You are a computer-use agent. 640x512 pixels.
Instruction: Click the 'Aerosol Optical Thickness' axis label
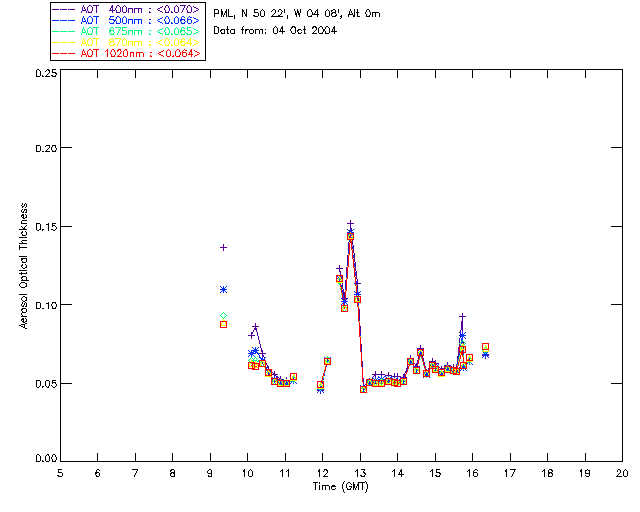pyautogui.click(x=24, y=265)
